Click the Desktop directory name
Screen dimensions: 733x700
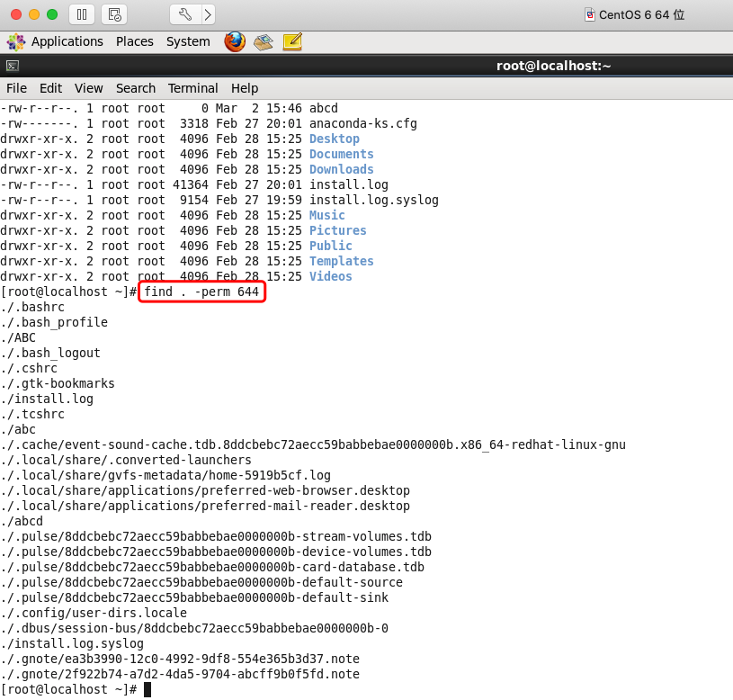pos(335,139)
